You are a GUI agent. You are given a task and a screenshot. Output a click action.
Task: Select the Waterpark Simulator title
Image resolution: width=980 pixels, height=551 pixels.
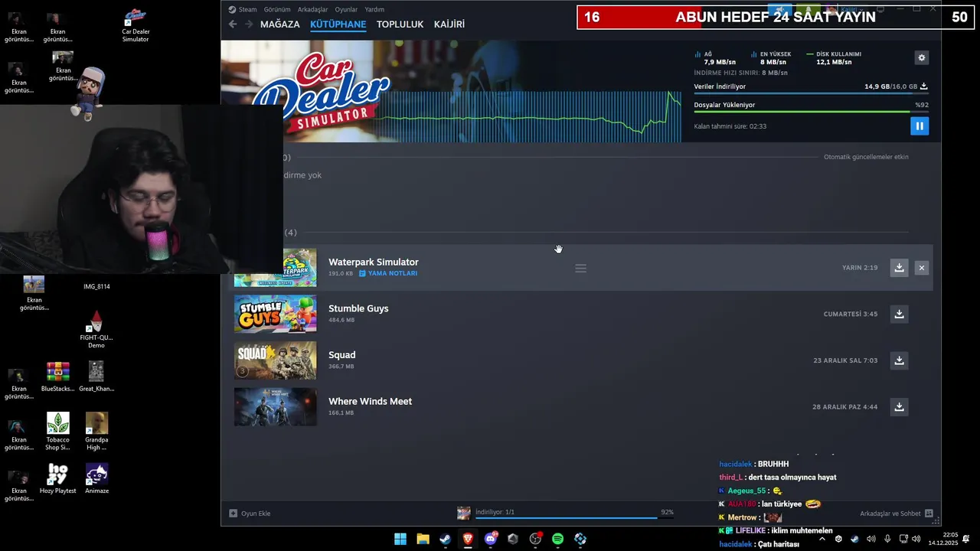pyautogui.click(x=374, y=262)
